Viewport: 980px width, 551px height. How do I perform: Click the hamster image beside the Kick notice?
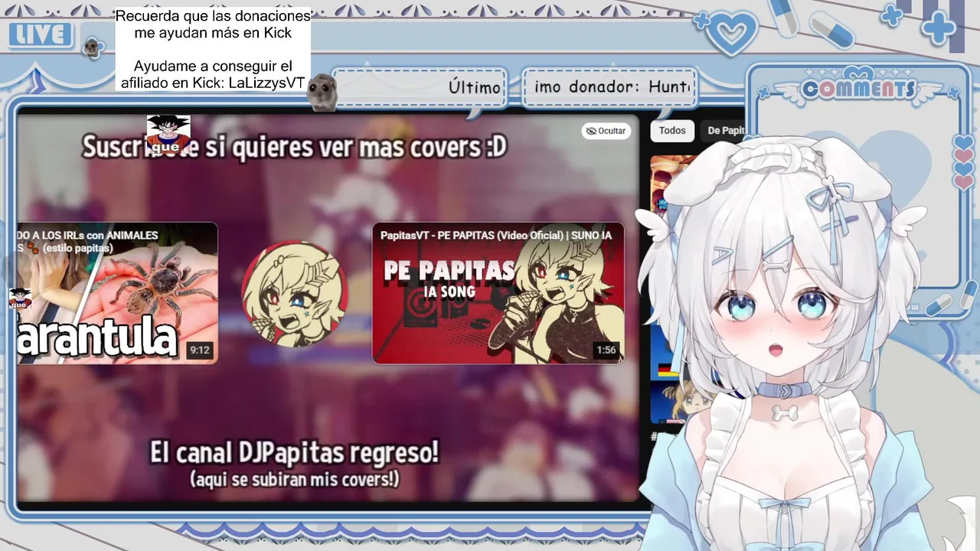tap(322, 93)
